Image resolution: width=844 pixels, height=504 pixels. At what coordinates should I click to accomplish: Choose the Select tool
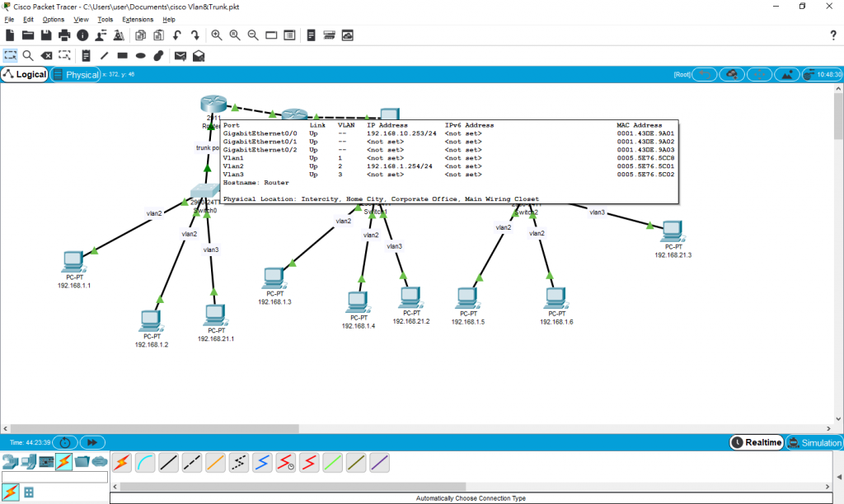coord(10,55)
